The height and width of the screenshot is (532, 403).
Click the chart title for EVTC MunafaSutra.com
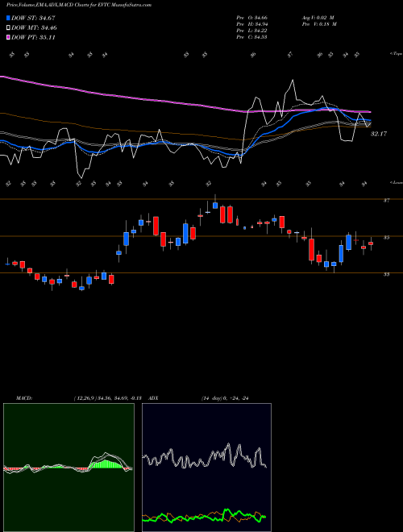79,5
